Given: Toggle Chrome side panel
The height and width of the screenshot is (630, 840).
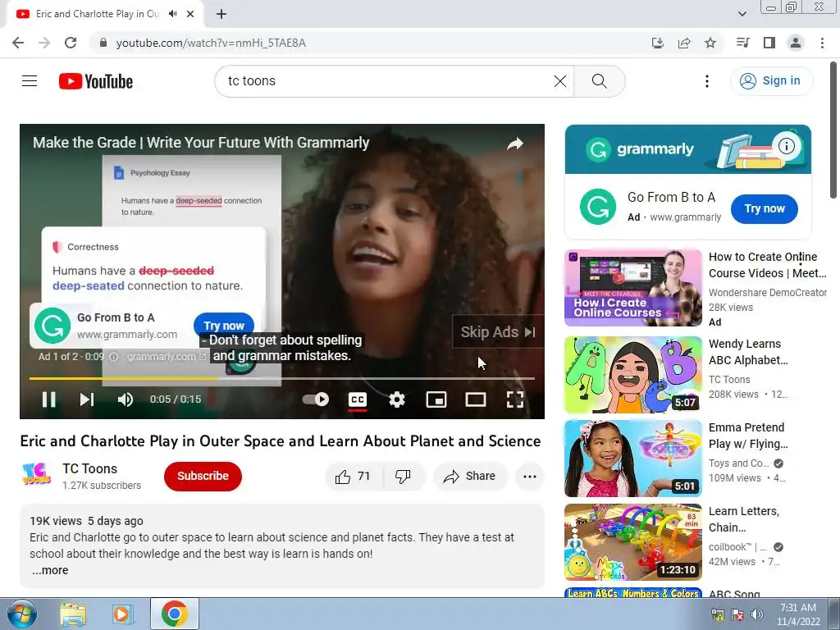Looking at the screenshot, I should [769, 43].
